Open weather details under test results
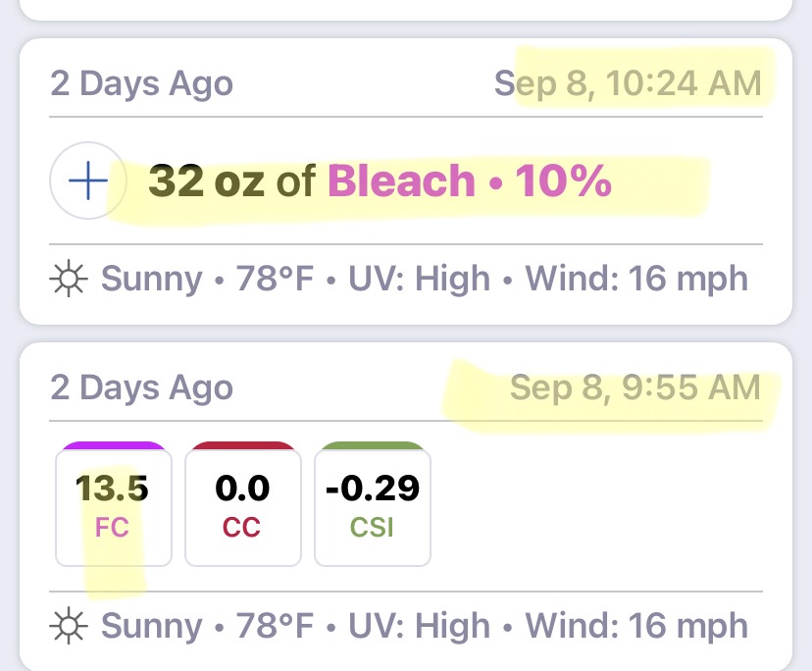The width and height of the screenshot is (812, 671). click(x=399, y=626)
